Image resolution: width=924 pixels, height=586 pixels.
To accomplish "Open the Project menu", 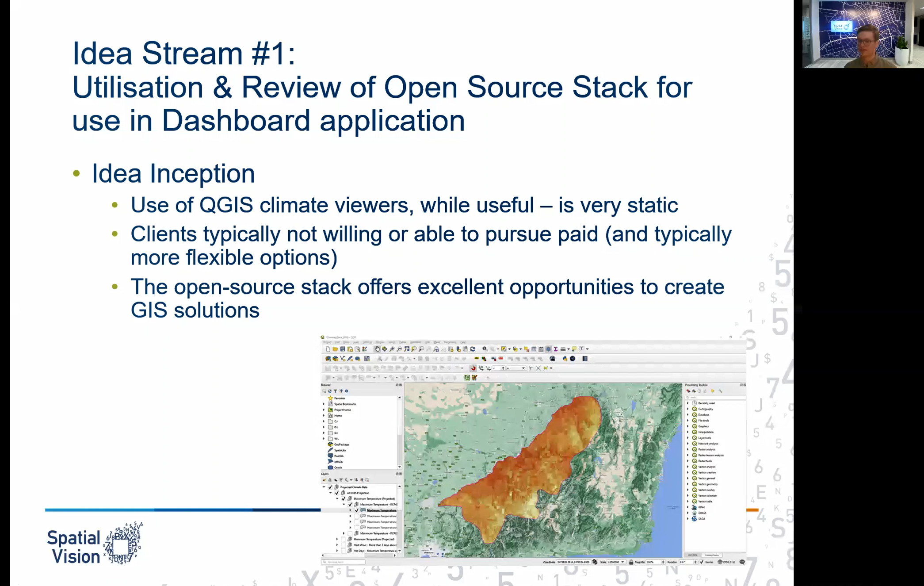I will (327, 342).
